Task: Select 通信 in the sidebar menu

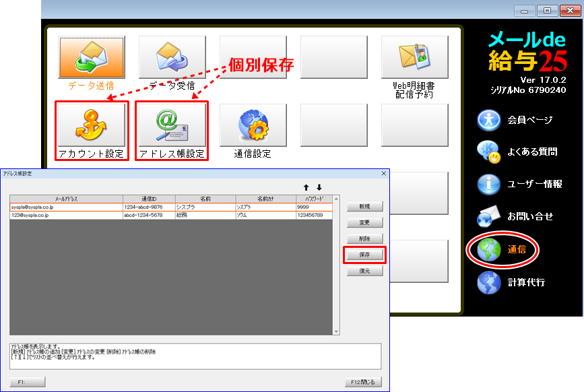Action: pyautogui.click(x=489, y=249)
